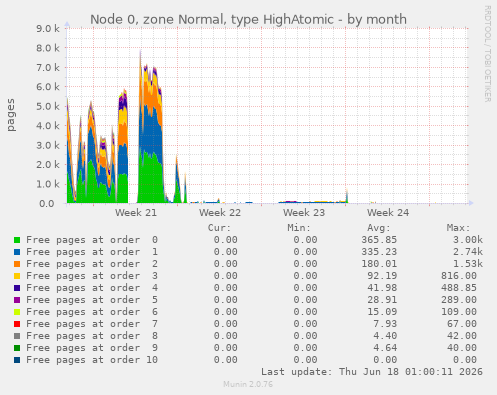Viewport: 497px width, 395px height.
Task: Click the dark purple order 4 swatch
Action: 17,288
